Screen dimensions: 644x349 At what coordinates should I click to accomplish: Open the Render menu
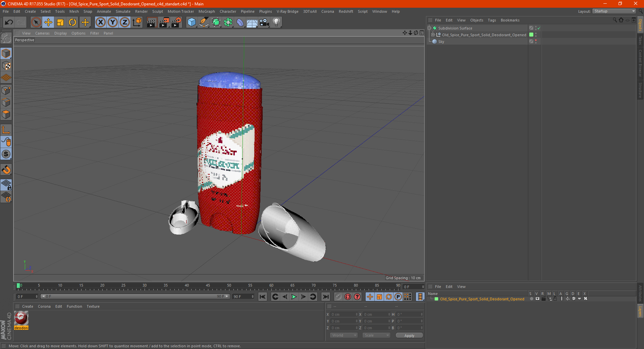click(x=141, y=11)
